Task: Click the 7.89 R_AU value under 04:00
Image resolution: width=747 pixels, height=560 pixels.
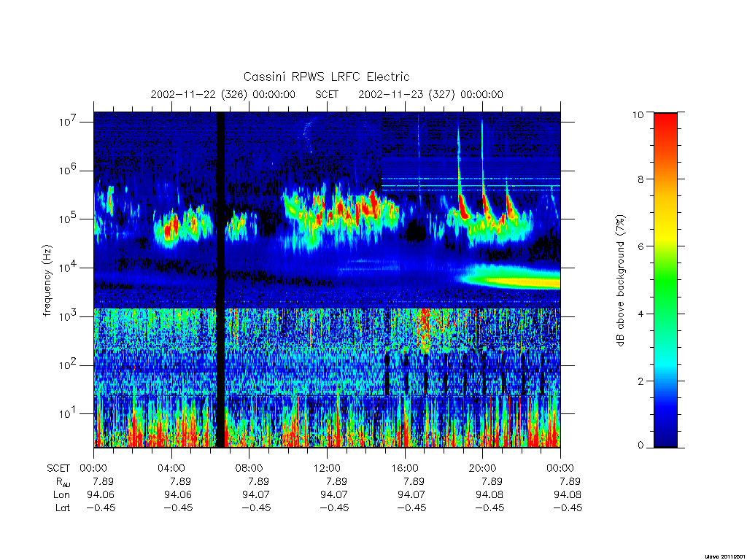Action: click(x=181, y=481)
